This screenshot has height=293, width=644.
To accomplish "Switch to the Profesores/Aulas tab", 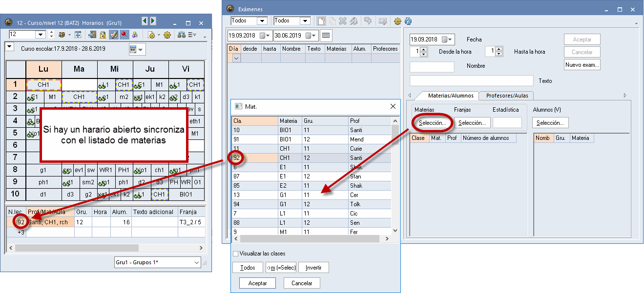I will pos(507,96).
